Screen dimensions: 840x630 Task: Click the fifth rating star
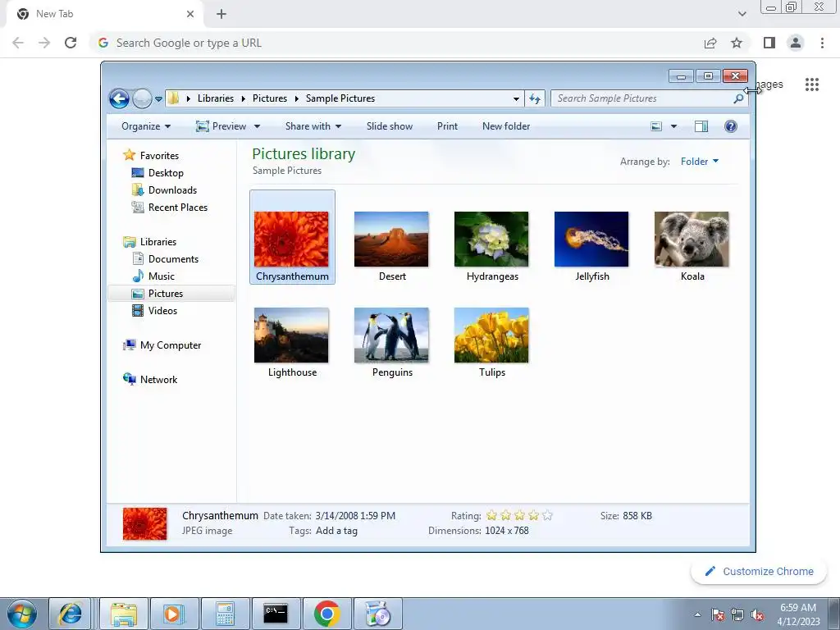pos(547,515)
